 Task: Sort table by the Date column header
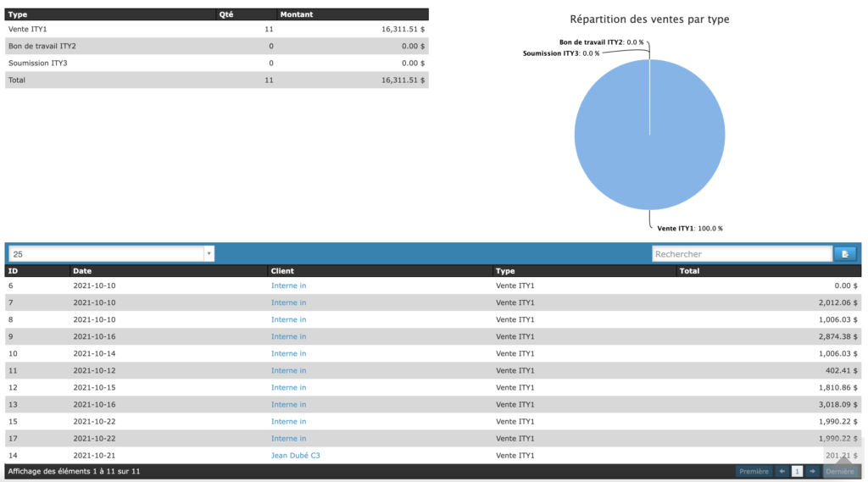point(82,271)
